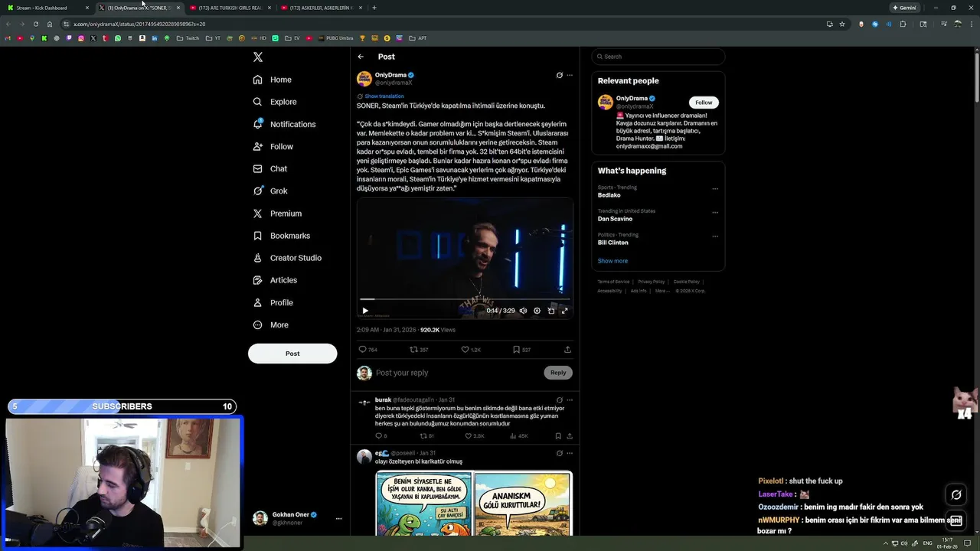This screenshot has height=551, width=980.
Task: Bookmark the post with 527 bookmarks
Action: (x=521, y=350)
